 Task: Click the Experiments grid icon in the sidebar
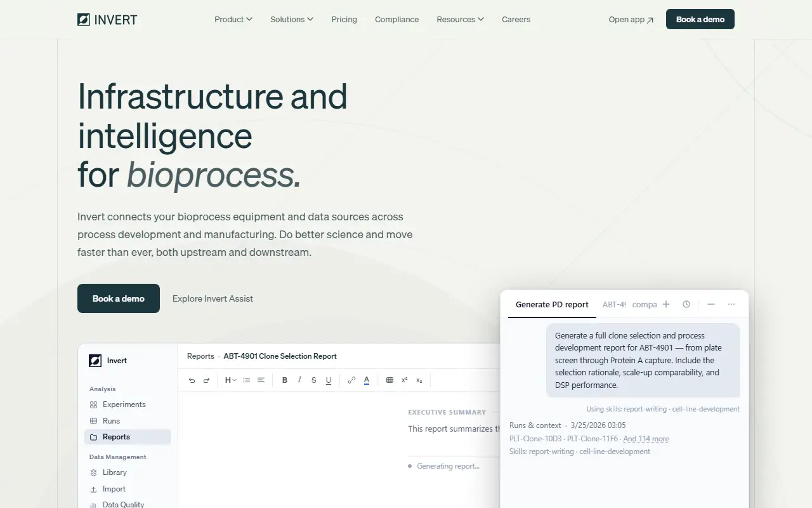94,404
